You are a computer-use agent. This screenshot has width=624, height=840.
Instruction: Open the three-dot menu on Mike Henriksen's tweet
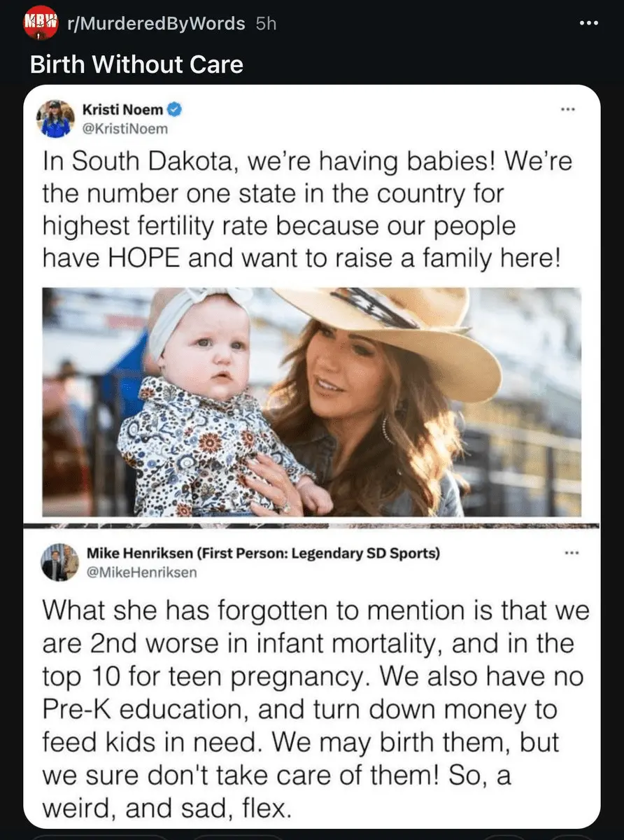573,553
